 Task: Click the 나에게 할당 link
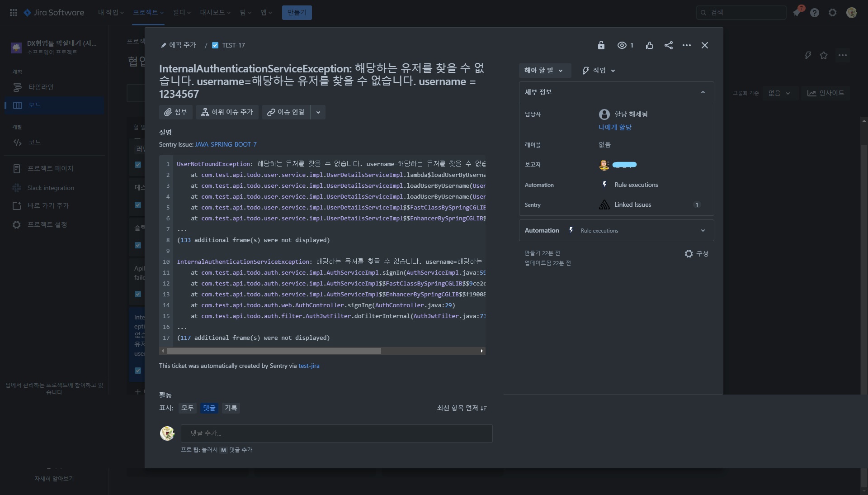coord(615,128)
